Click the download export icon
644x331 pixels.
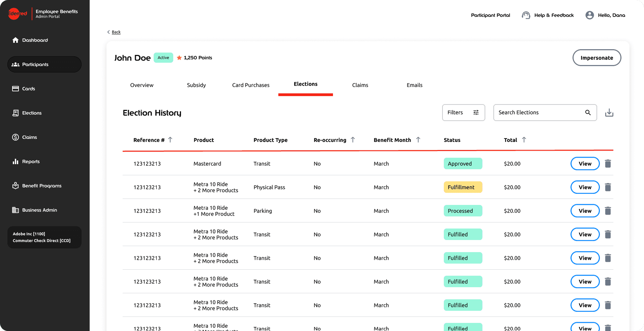pyautogui.click(x=609, y=113)
